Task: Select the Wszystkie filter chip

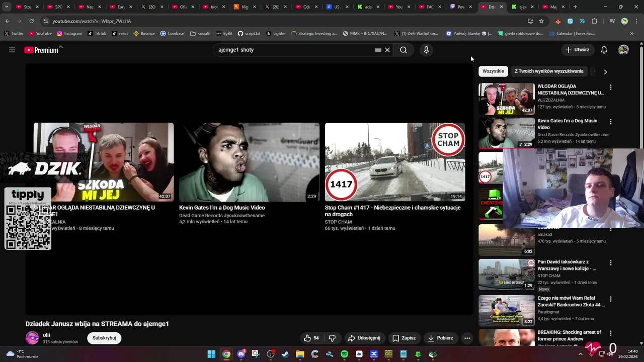Action: point(493,71)
